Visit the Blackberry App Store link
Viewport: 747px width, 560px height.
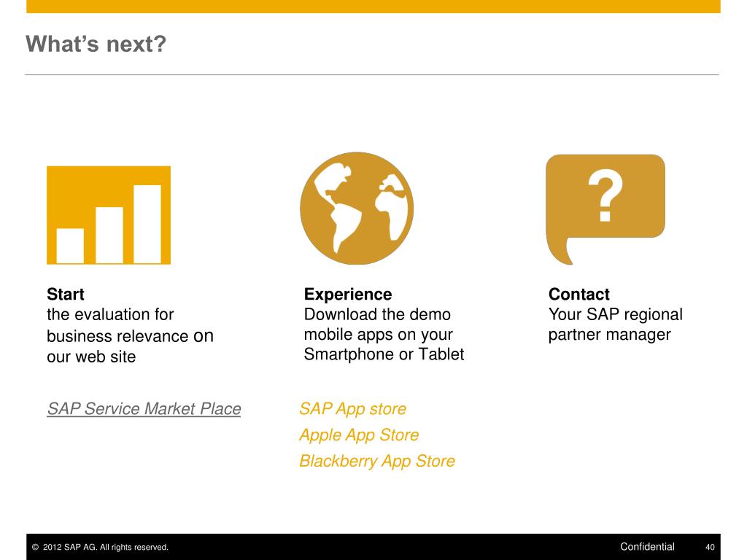pos(377,461)
